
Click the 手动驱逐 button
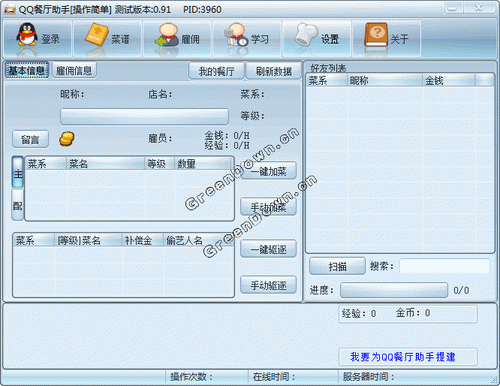(268, 285)
